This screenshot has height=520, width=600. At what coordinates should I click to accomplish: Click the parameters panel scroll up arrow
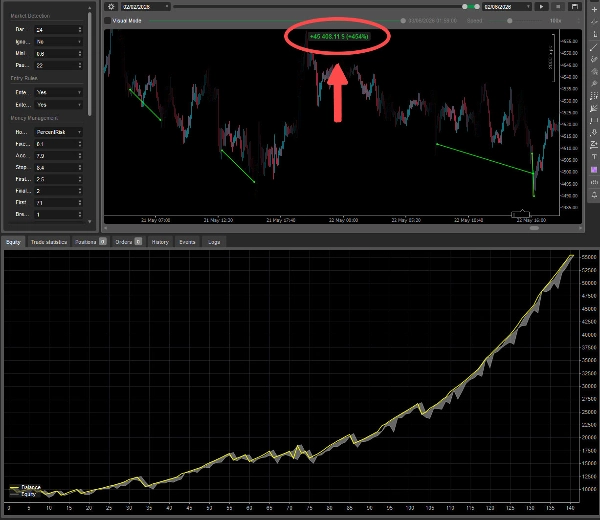coord(90,7)
